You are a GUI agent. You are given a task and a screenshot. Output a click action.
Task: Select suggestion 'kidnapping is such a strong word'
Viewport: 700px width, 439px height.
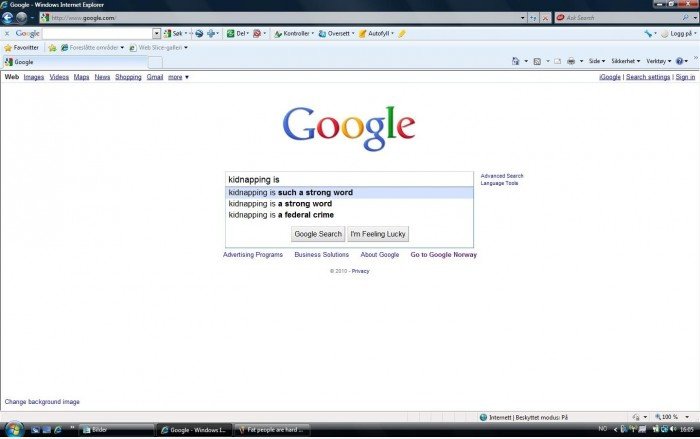click(x=349, y=192)
